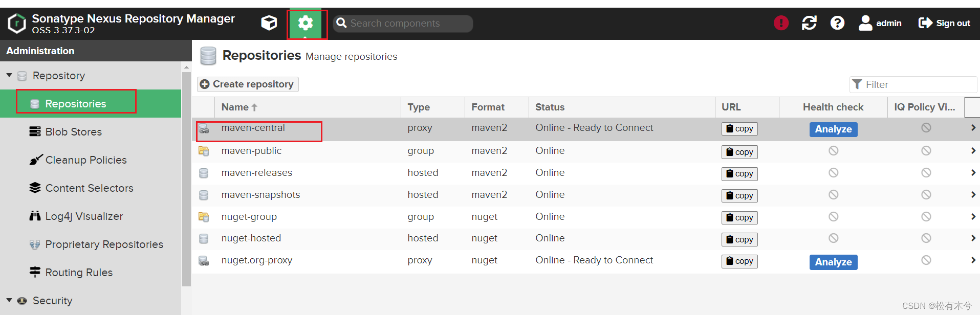Open the Help question mark icon
980x315 pixels.
837,23
